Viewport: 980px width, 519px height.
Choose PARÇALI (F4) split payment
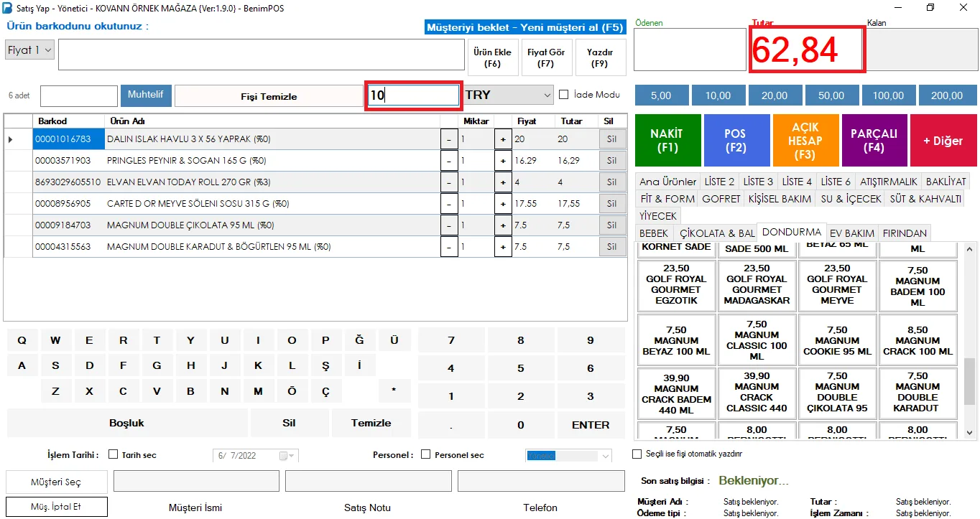coord(874,140)
